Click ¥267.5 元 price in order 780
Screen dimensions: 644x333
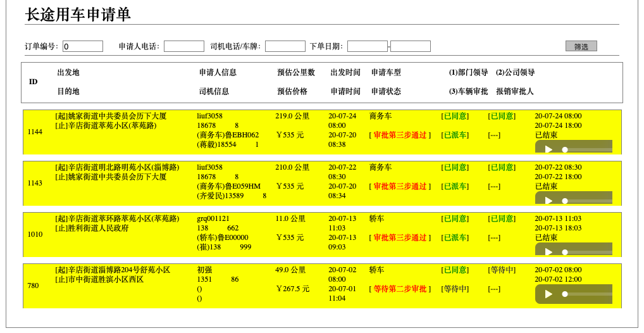pyautogui.click(x=292, y=289)
